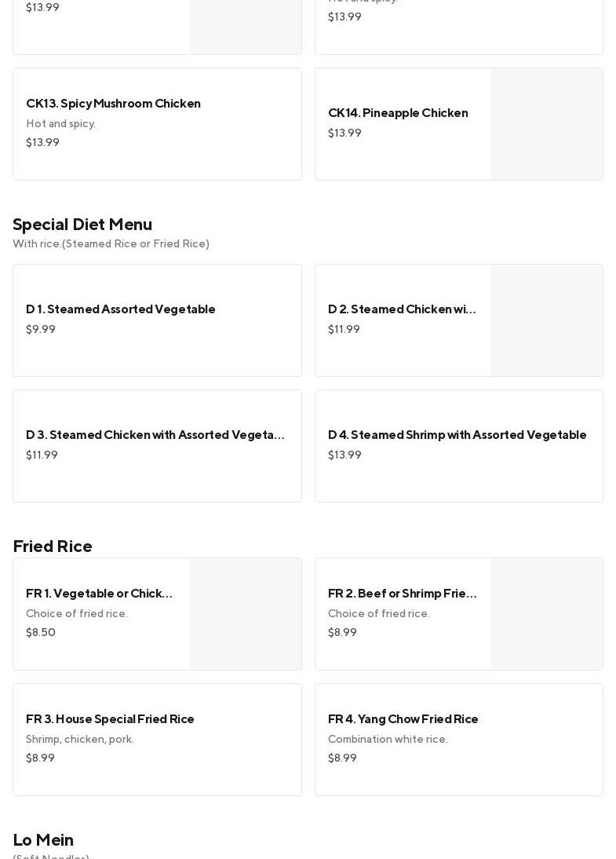Click the Special Diet Menu section heading
The height and width of the screenshot is (859, 616).
(82, 225)
